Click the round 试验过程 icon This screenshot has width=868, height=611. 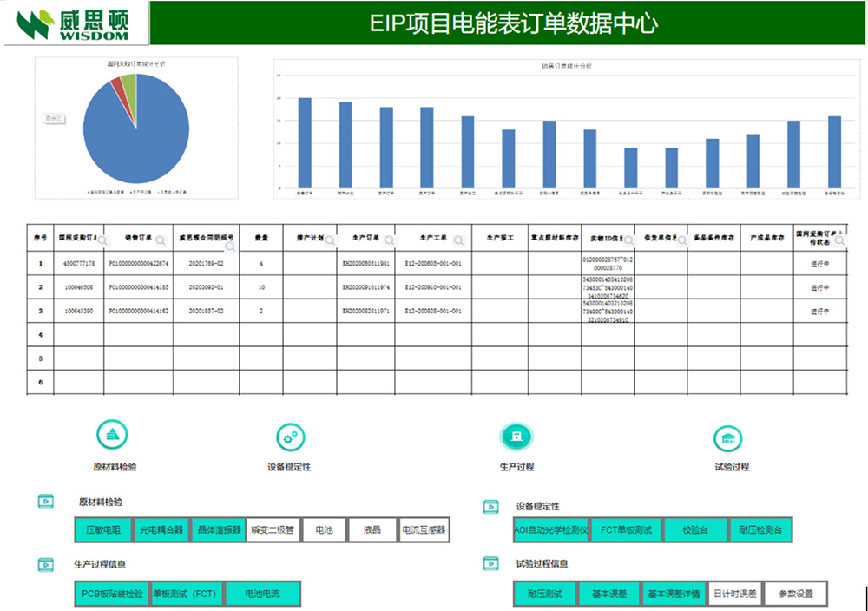[728, 439]
